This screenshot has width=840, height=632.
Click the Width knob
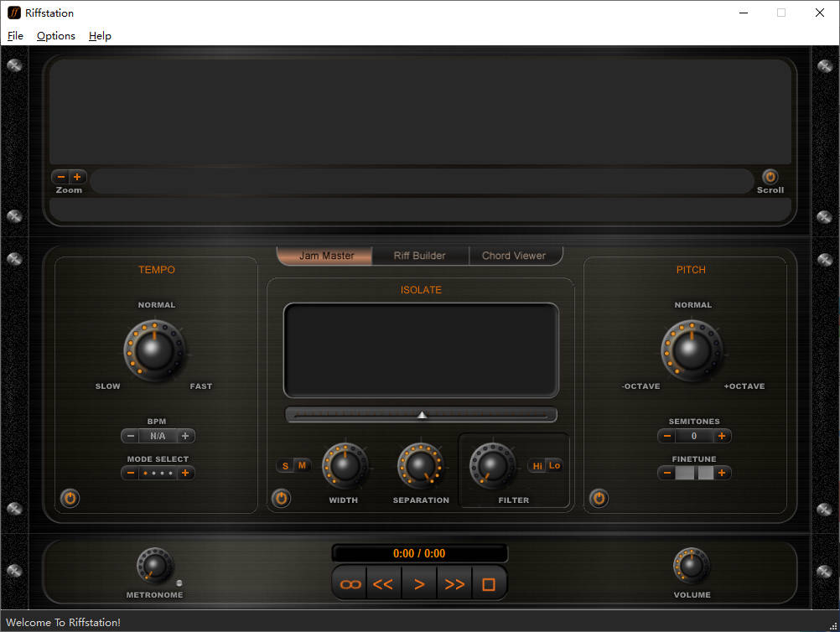point(345,465)
